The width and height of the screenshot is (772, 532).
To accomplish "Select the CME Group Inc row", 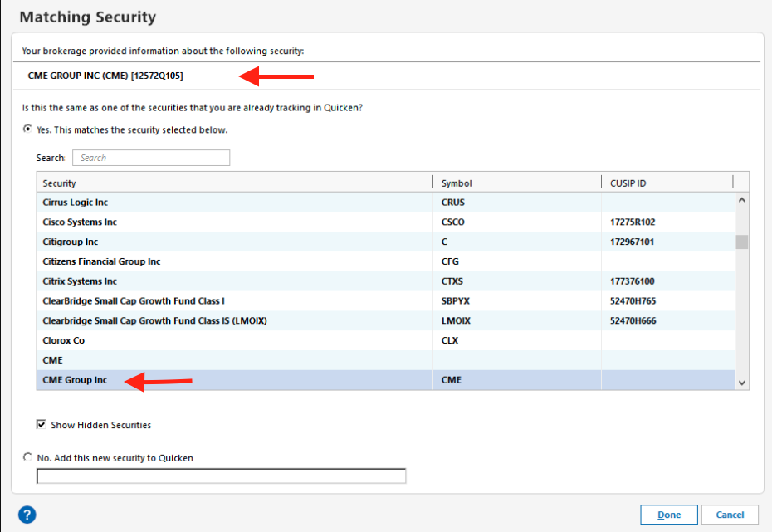I will click(386, 380).
